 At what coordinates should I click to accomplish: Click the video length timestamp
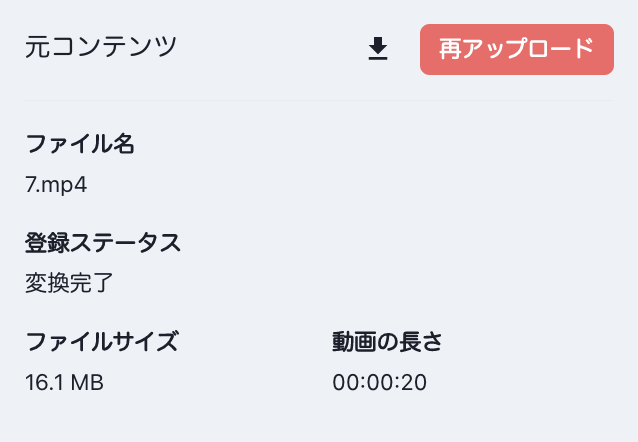(x=380, y=382)
